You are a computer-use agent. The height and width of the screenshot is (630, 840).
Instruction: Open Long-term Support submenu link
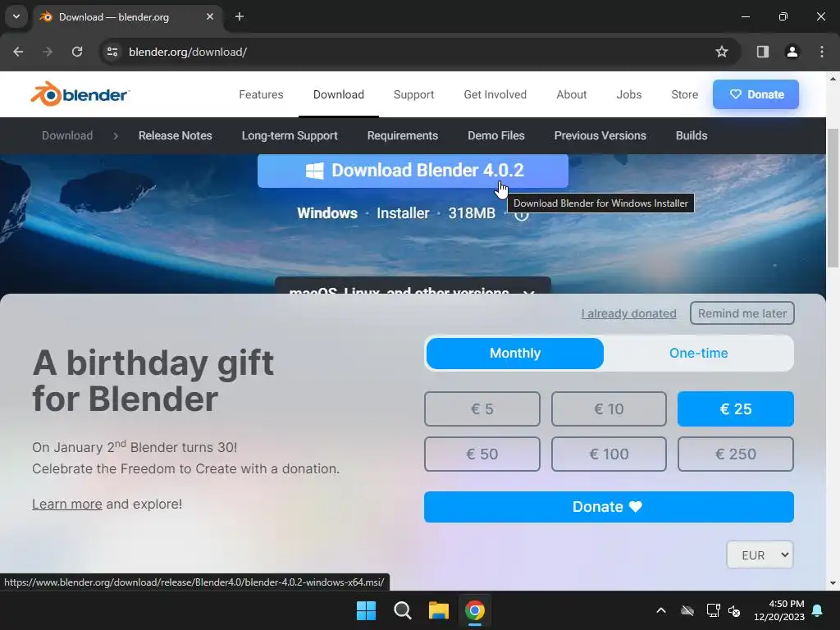pyautogui.click(x=290, y=135)
